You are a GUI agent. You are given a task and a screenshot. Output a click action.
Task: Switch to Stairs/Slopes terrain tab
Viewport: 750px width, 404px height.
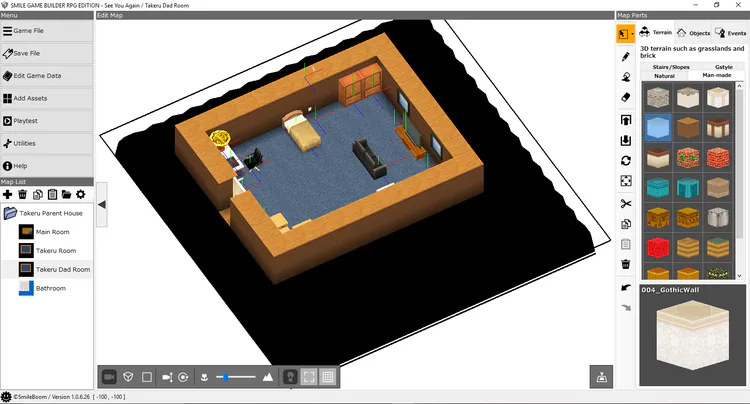coord(671,67)
